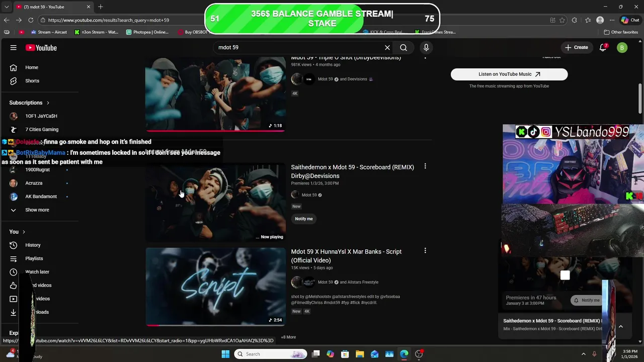644x362 pixels.
Task: Expand the You section chevron
Action: coord(24,232)
